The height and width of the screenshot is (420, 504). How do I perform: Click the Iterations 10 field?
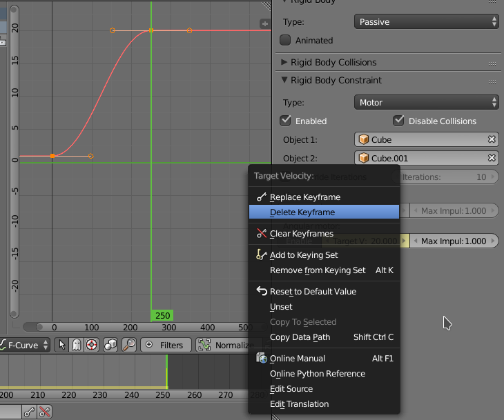445,177
